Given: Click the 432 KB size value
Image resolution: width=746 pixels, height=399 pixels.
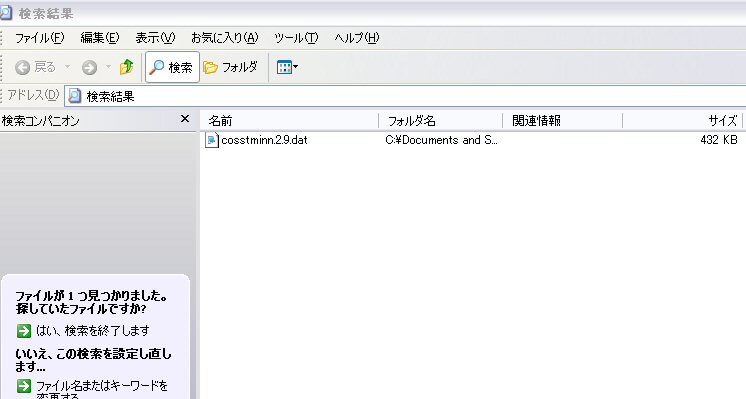Looking at the screenshot, I should point(718,140).
